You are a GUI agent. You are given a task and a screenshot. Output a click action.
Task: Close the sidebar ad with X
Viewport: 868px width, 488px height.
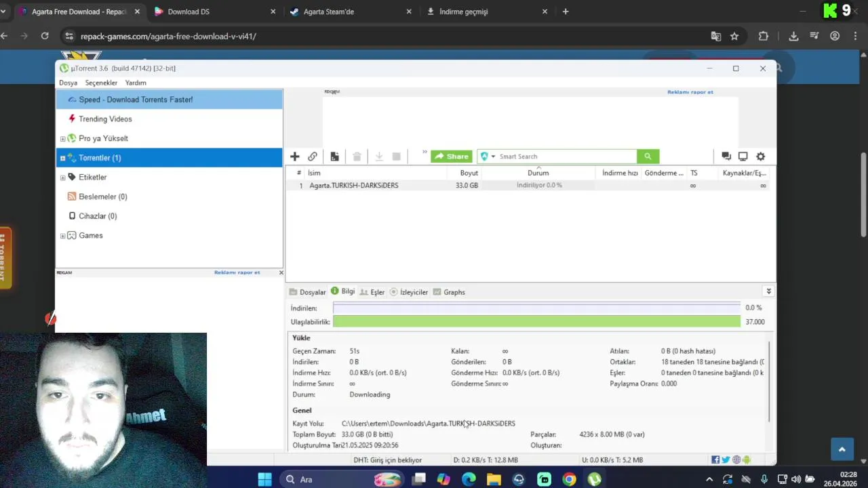pyautogui.click(x=281, y=272)
